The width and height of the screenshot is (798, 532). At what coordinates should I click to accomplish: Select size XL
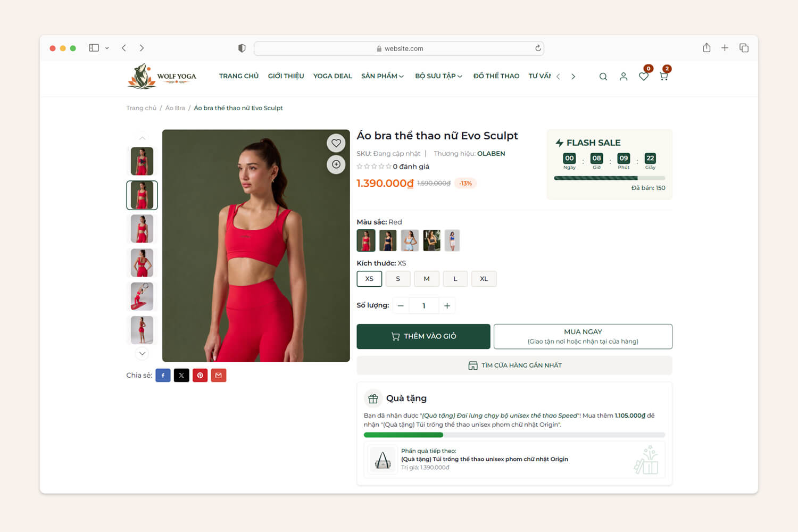coord(484,279)
